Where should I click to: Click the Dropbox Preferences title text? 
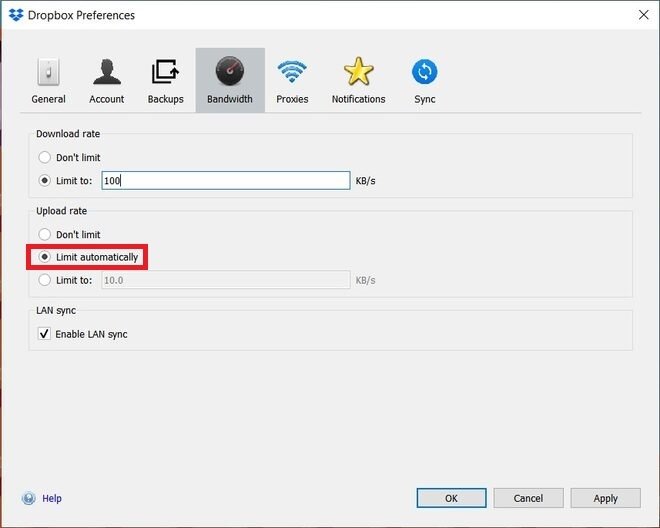point(81,15)
